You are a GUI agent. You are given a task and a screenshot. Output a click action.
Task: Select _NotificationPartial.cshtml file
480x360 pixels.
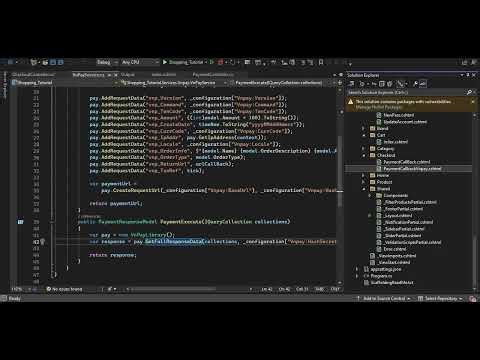point(408,222)
